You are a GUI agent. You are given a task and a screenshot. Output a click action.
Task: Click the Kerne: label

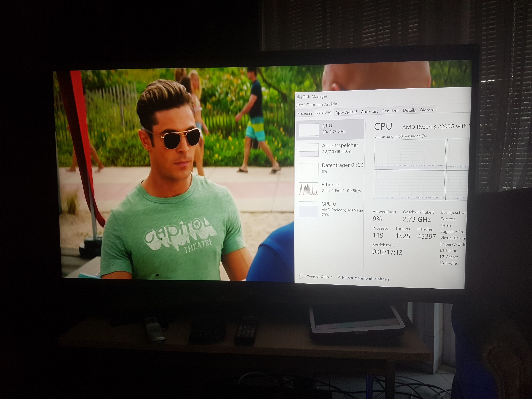pyautogui.click(x=447, y=225)
